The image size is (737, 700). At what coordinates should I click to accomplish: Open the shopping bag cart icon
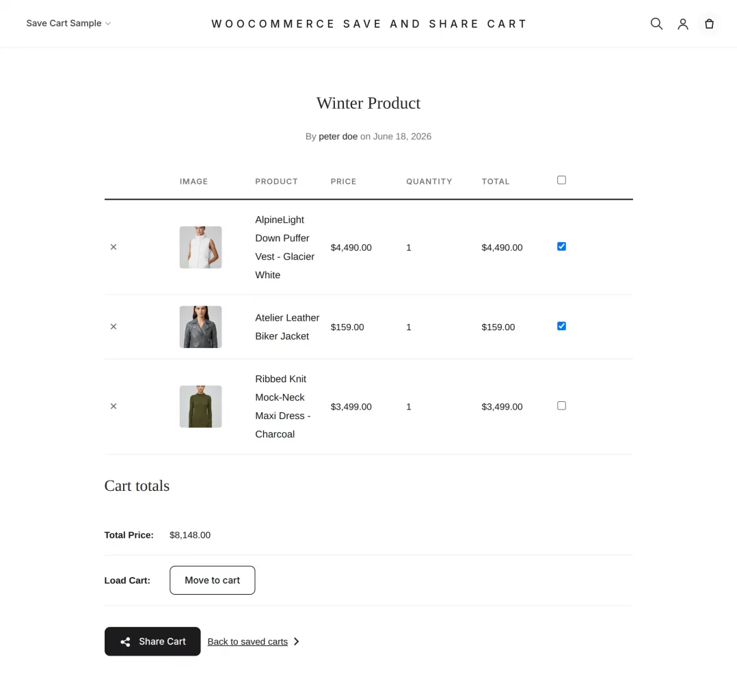click(709, 23)
